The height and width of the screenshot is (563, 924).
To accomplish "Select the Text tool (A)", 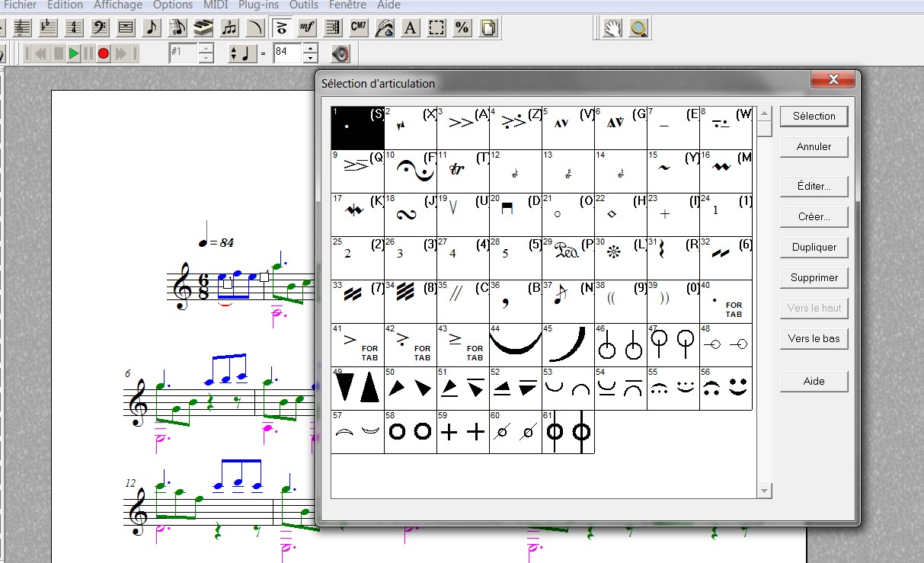I will point(411,28).
